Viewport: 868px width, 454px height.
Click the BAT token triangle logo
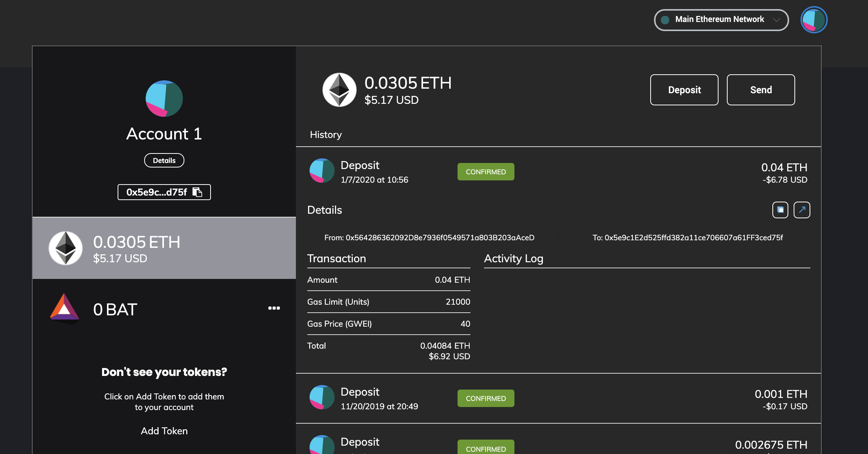click(64, 308)
